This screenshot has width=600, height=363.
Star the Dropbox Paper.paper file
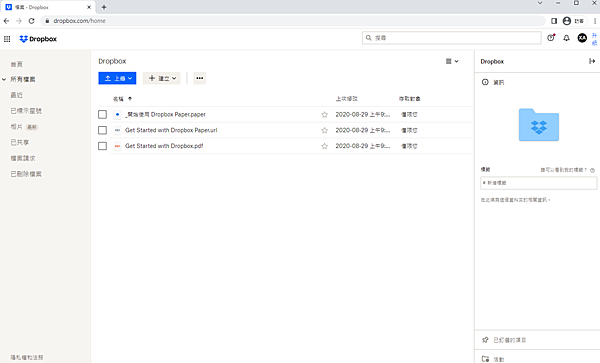(324, 114)
